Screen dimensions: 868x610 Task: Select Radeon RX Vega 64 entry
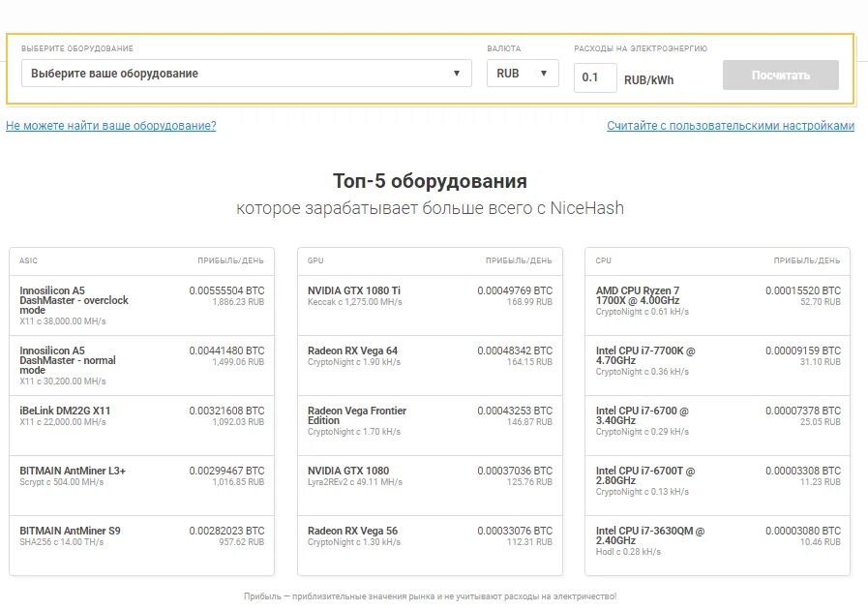click(430, 366)
